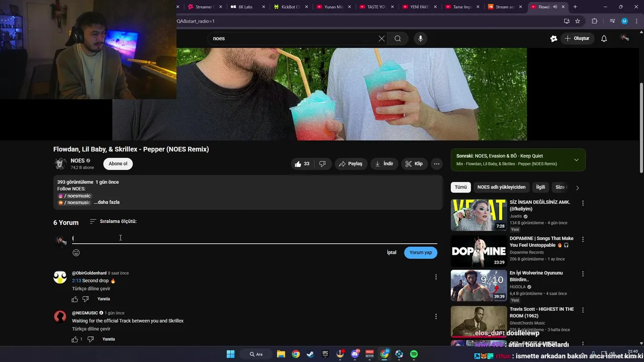
Task: Create a clip with Klip button
Action: (x=415, y=164)
